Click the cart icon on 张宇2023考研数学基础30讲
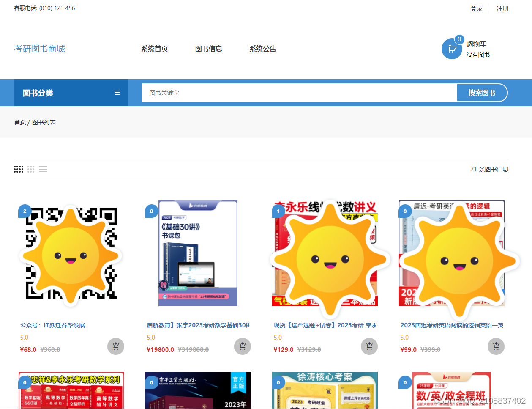Screen dimensions: 532x409 (242, 346)
